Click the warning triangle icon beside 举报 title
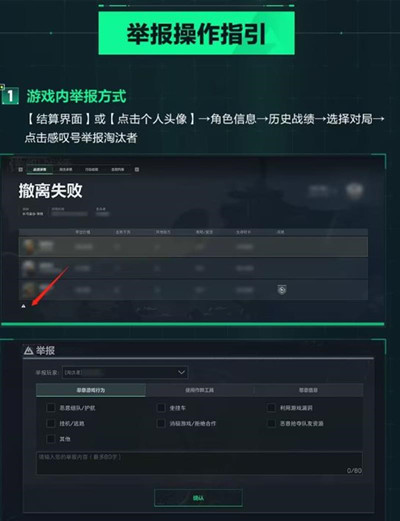400x521 pixels. coord(29,350)
